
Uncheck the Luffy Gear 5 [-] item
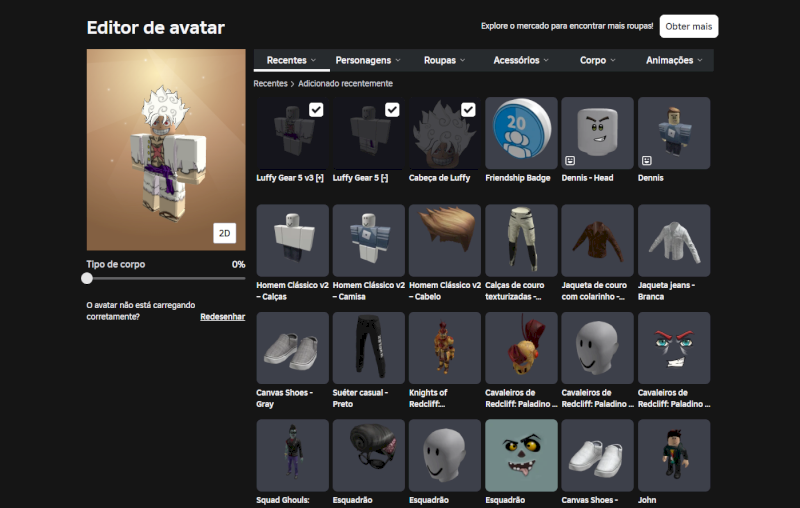[392, 110]
